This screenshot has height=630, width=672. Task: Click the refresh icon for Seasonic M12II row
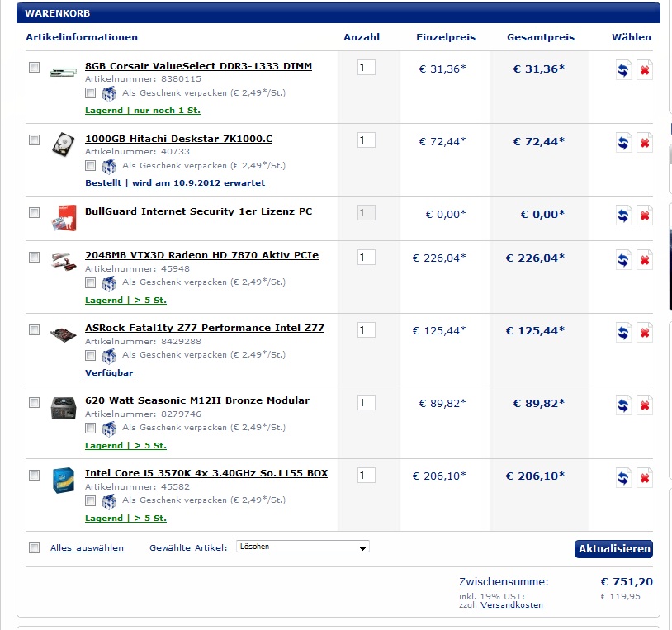pyautogui.click(x=623, y=405)
